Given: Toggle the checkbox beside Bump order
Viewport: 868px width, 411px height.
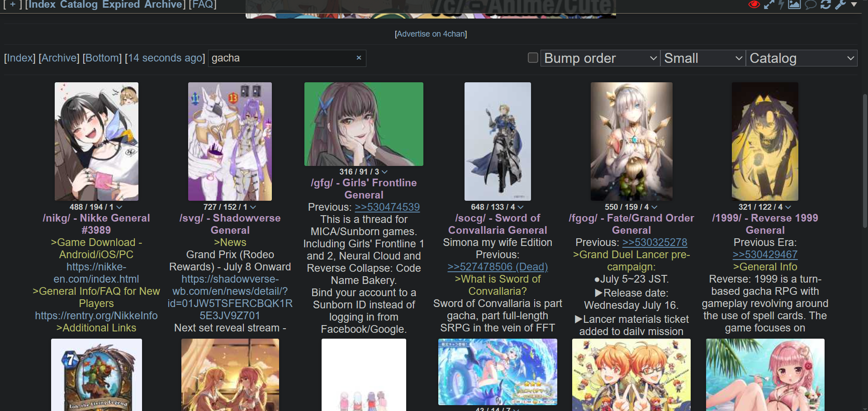Looking at the screenshot, I should tap(533, 57).
